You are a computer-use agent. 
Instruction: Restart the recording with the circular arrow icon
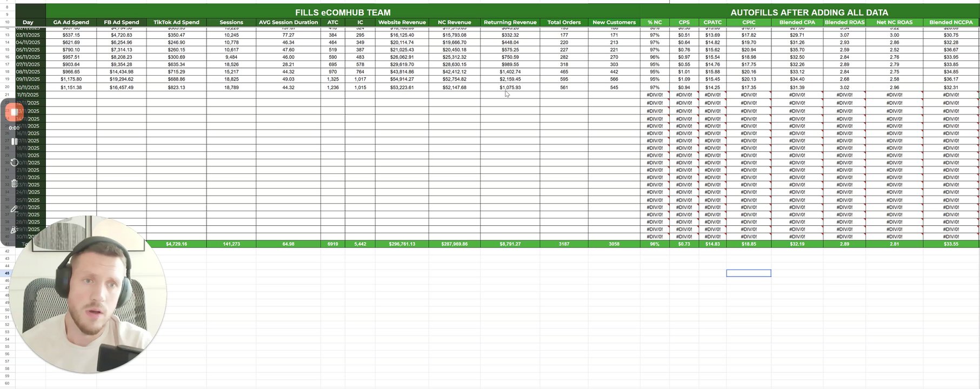point(15,162)
